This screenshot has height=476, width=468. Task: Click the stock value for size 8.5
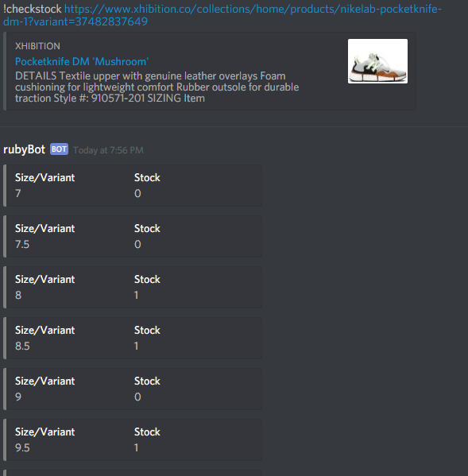point(137,346)
